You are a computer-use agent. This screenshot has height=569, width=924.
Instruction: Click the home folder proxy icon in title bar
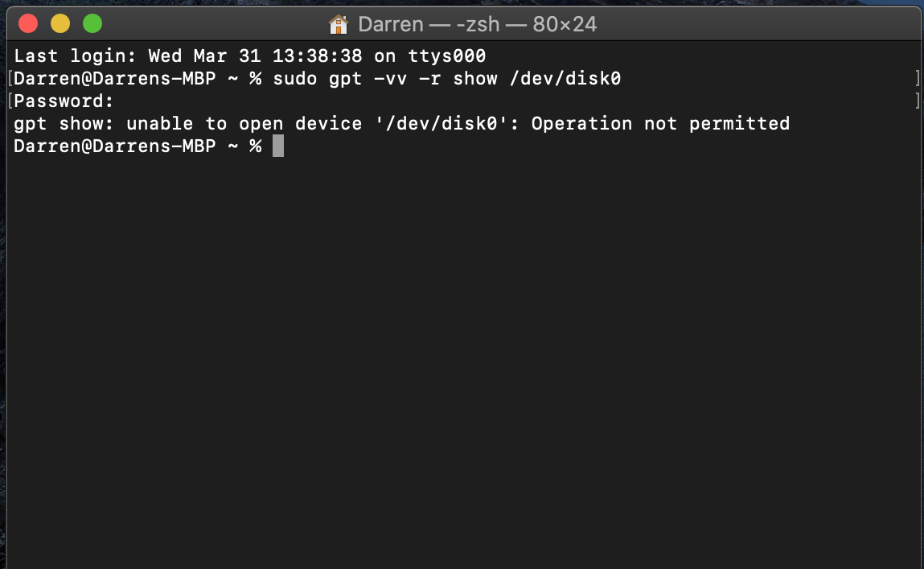click(x=339, y=24)
